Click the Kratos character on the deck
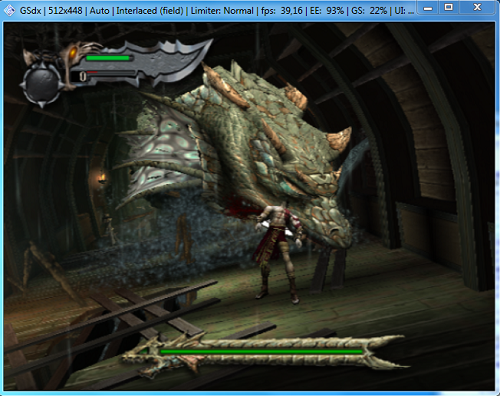The height and width of the screenshot is (396, 500). [x=280, y=253]
